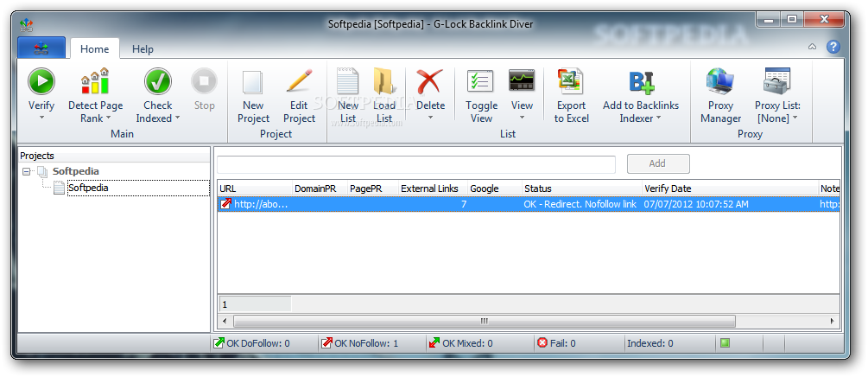Select the bold Softpedia project node
The width and height of the screenshot is (868, 377).
click(76, 171)
